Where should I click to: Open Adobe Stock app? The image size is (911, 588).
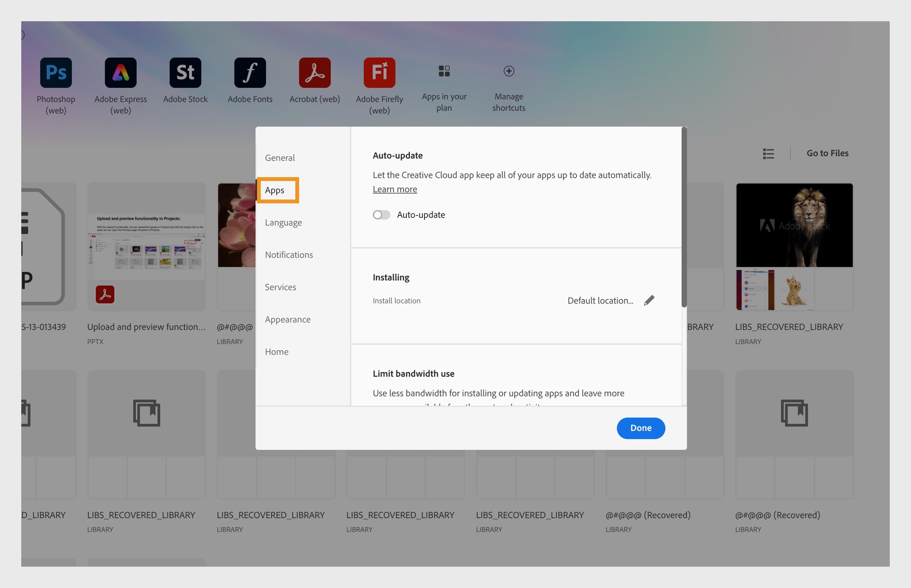[x=185, y=72]
